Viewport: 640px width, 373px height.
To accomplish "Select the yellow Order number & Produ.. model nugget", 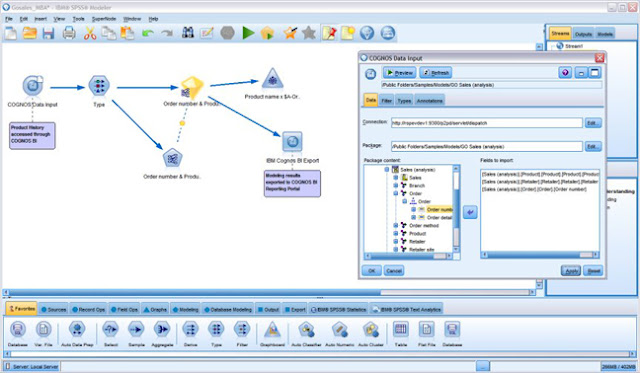I will click(x=191, y=87).
